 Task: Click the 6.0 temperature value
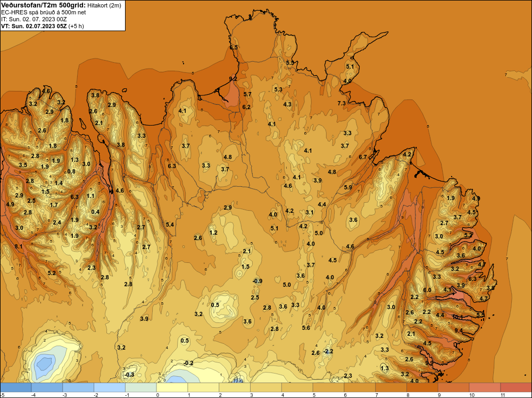click(427, 290)
